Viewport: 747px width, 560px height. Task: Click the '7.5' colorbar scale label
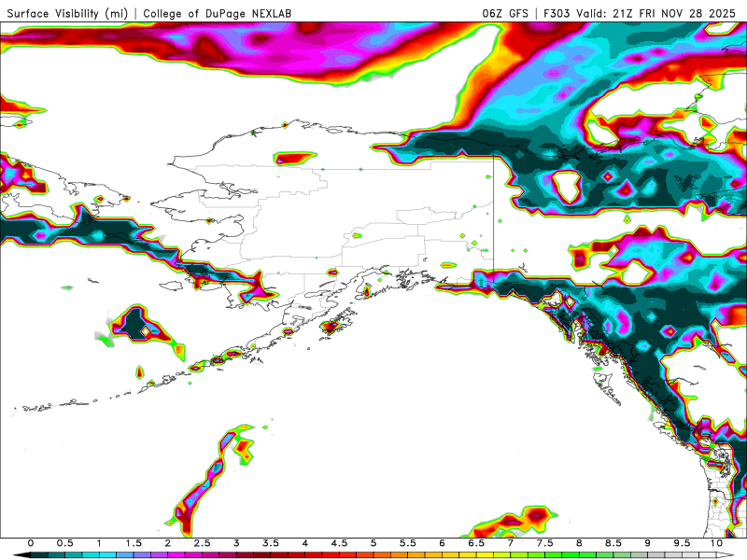click(545, 543)
